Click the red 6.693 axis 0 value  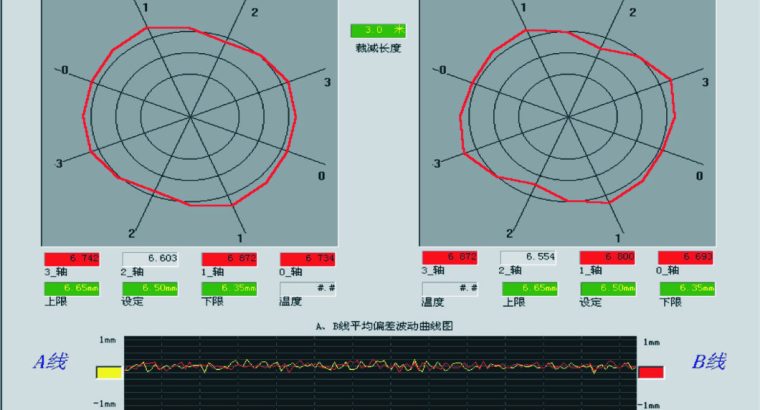(x=685, y=257)
